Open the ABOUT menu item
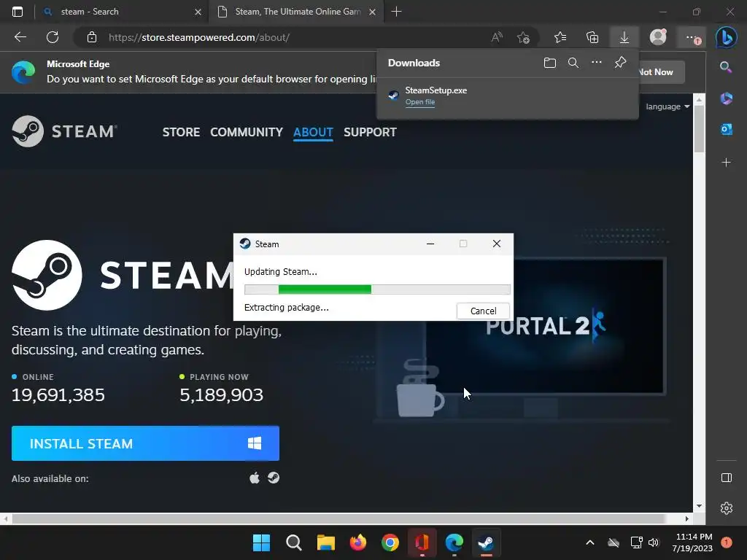 pyautogui.click(x=313, y=132)
